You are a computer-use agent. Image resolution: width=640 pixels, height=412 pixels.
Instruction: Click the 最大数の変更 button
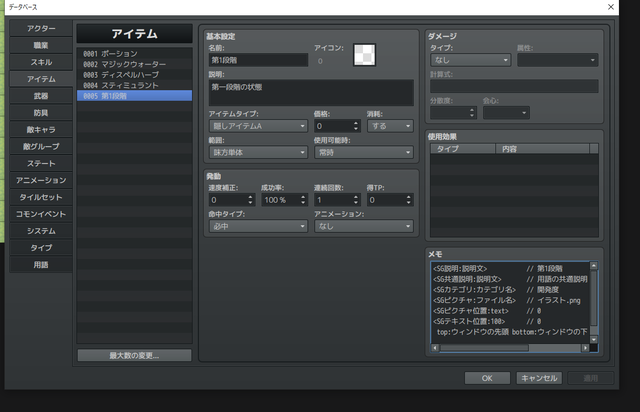coord(134,355)
